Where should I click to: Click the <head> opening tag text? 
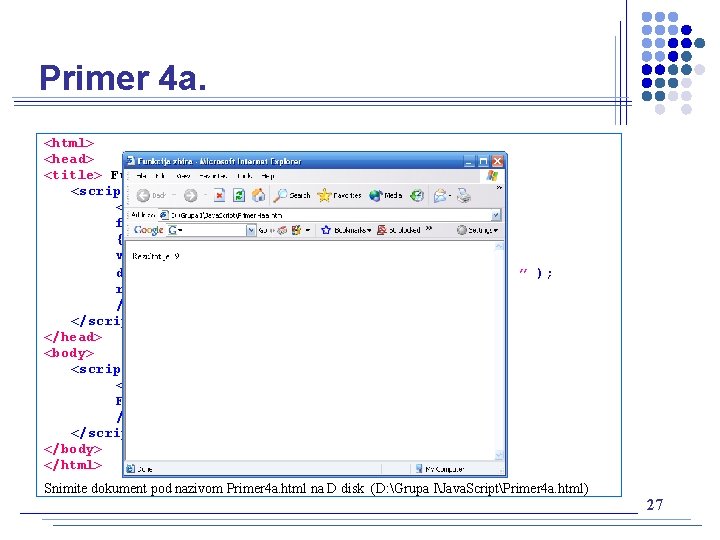point(69,159)
